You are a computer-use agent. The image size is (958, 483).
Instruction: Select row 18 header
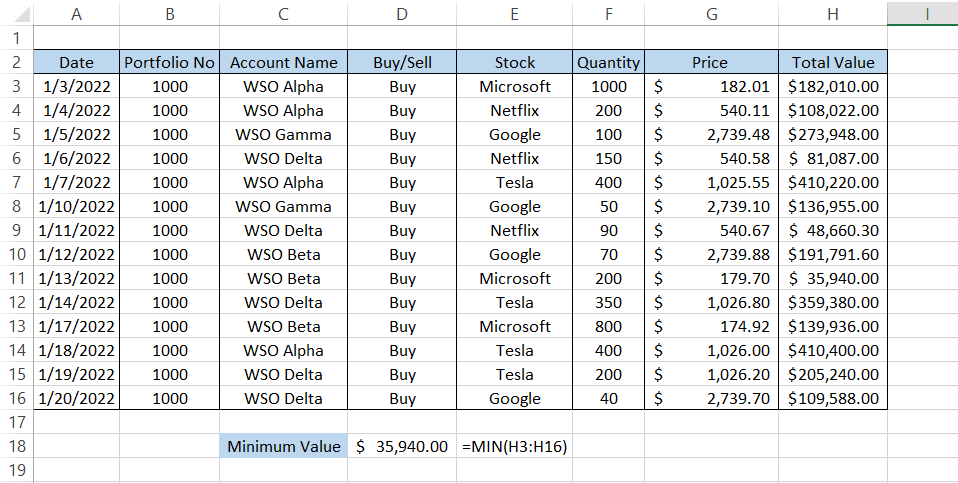click(16, 447)
